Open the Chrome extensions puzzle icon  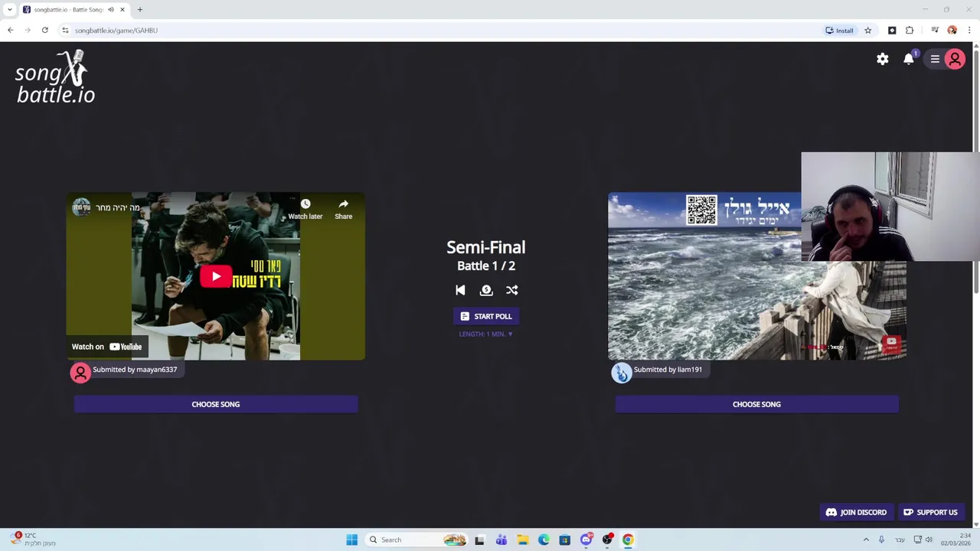click(x=910, y=31)
